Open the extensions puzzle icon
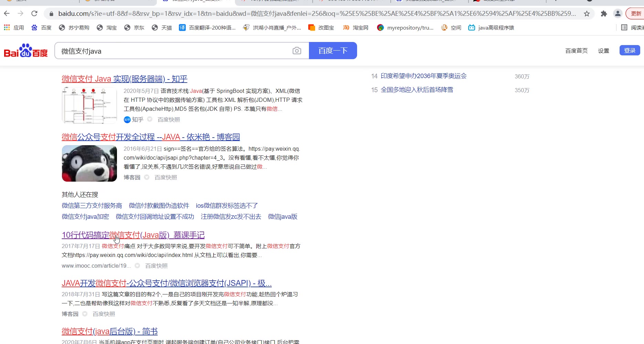Screen dimensions: 644x344 click(604, 14)
